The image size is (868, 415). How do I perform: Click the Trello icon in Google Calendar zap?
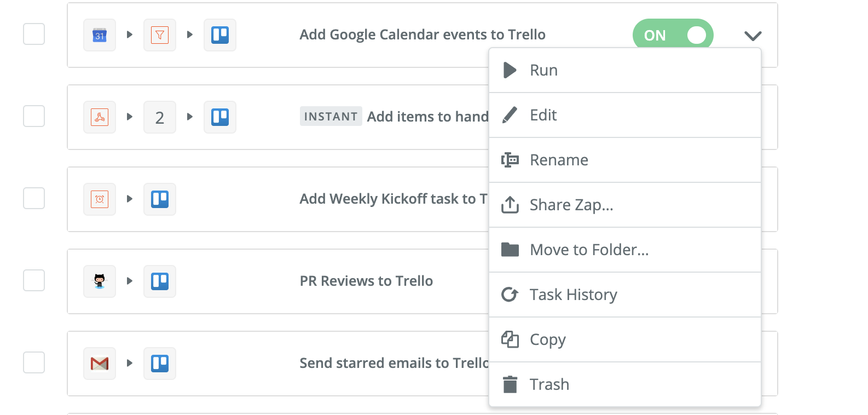pyautogui.click(x=220, y=35)
